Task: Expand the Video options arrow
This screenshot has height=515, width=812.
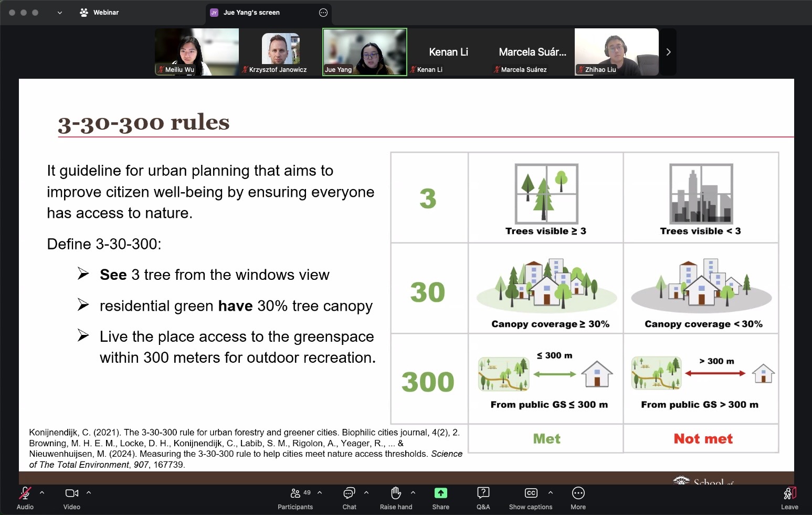Action: (x=89, y=493)
